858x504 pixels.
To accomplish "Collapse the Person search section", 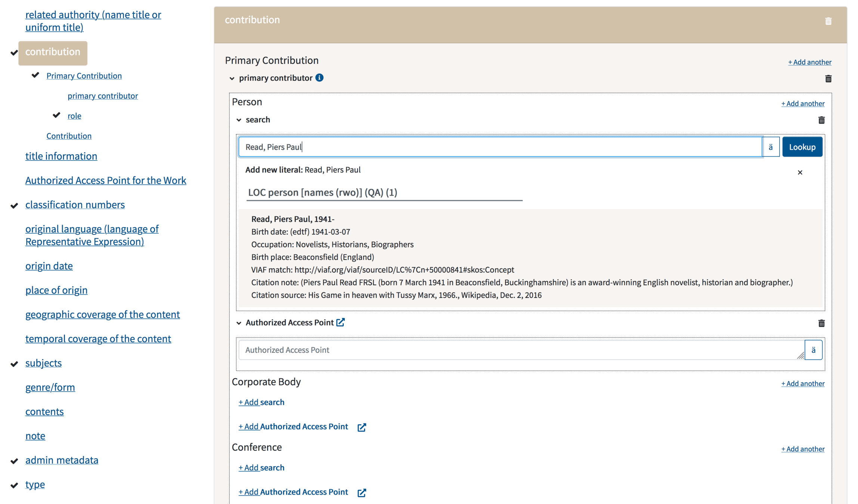I will (x=239, y=120).
